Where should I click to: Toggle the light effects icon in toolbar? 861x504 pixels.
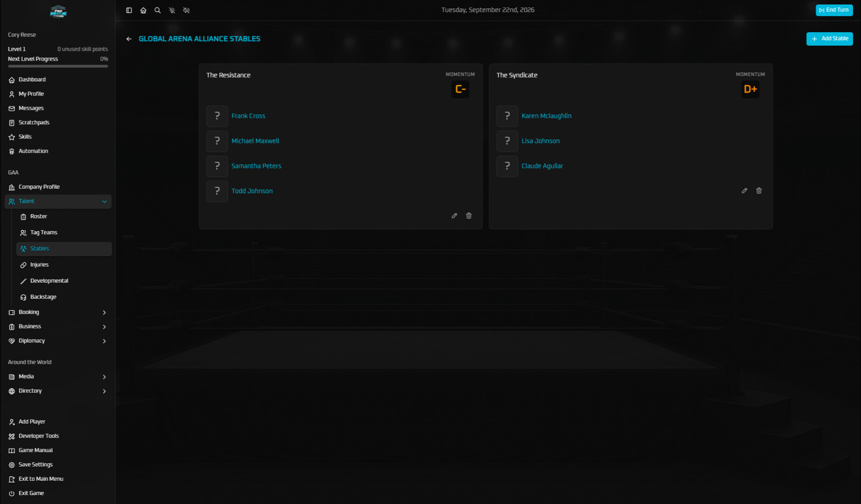(172, 10)
